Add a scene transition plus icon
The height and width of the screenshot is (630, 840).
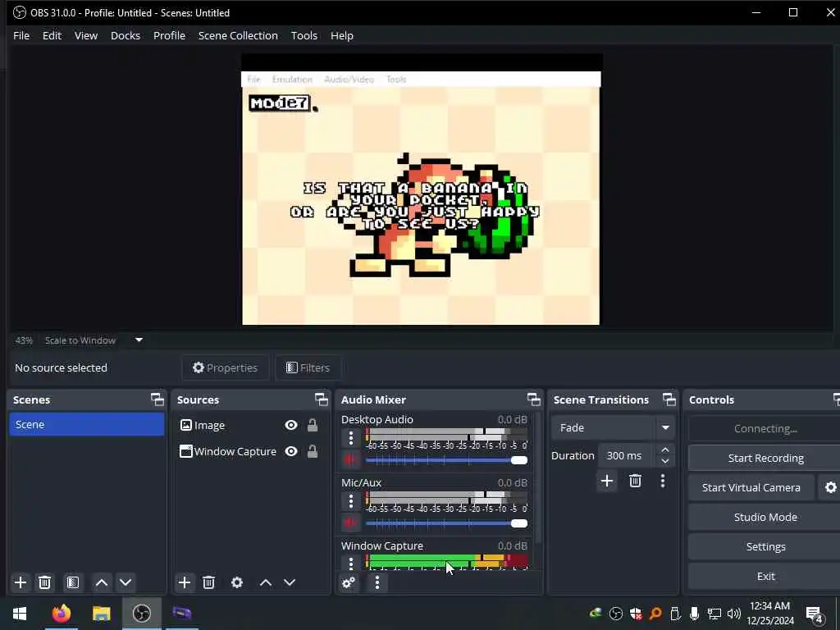(607, 481)
